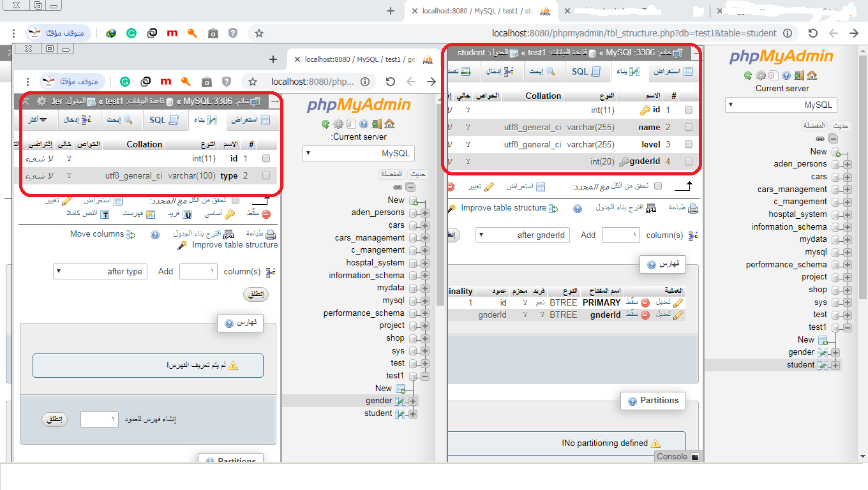Click the print icon (طباعة) in student window
This screenshot has width=868, height=490.
tap(693, 208)
